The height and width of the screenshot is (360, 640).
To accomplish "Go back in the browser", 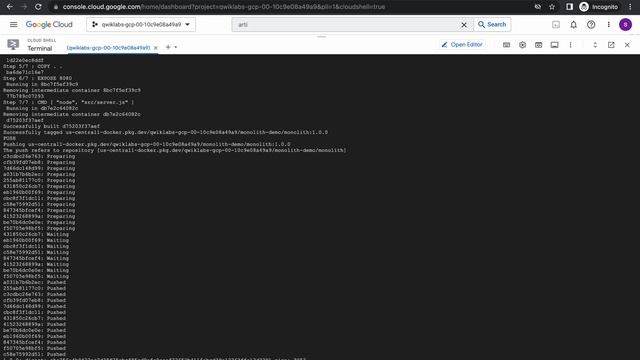I will pos(10,7).
